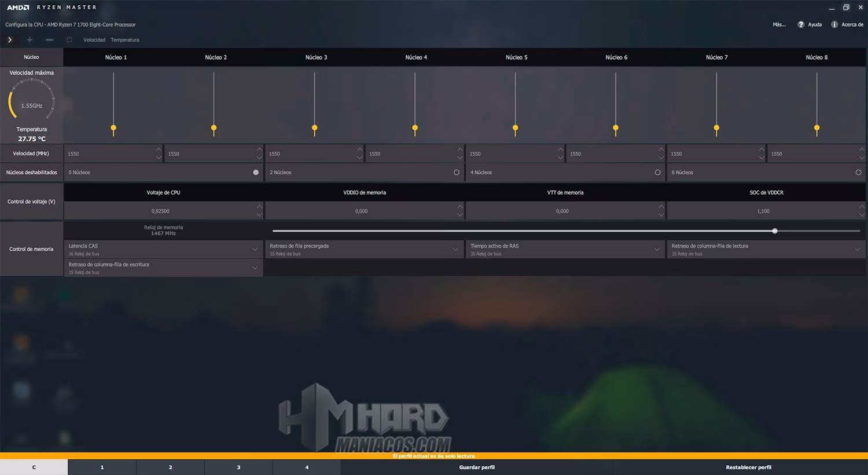Switch to profile tab 1
Screen dimensions: 868x475
(x=102, y=467)
